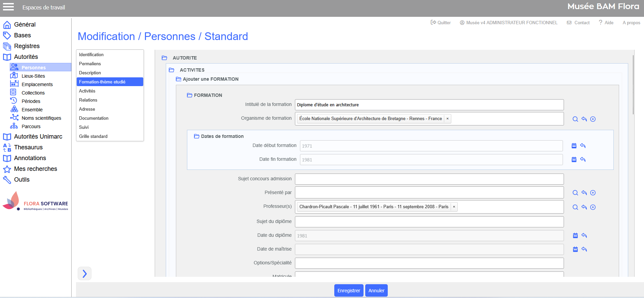This screenshot has width=644, height=298.
Task: Open calendar icon for Date du diplôme
Action: click(x=575, y=235)
